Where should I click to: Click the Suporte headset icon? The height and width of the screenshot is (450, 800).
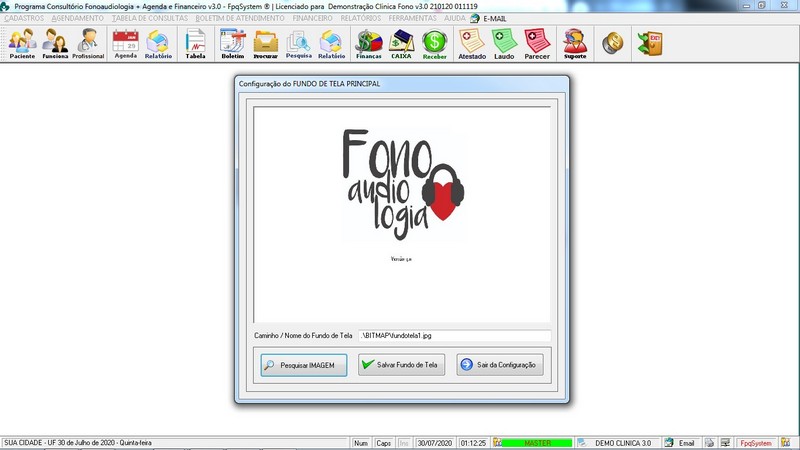pos(575,44)
